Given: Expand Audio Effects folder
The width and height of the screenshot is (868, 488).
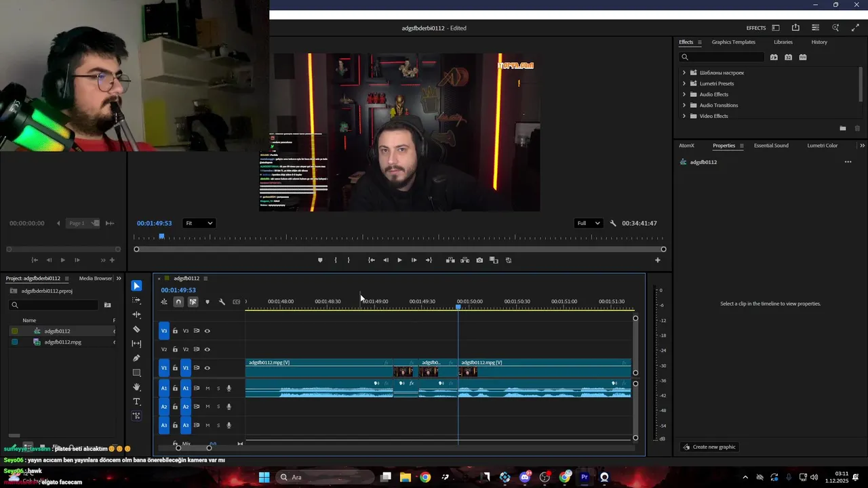Looking at the screenshot, I should tap(684, 94).
